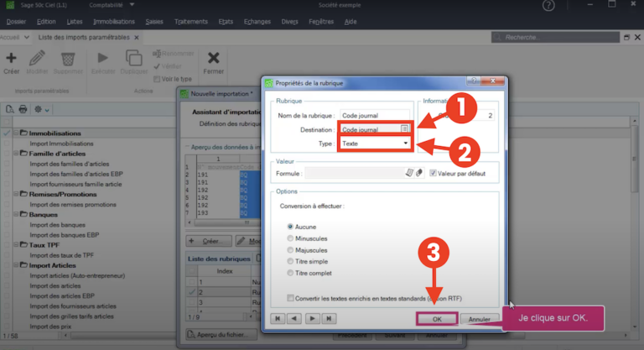
Task: Click the print preview icon above the list
Action: 9,109
